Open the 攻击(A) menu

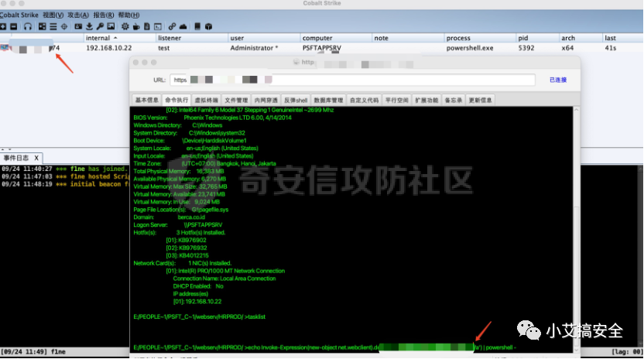coord(78,15)
